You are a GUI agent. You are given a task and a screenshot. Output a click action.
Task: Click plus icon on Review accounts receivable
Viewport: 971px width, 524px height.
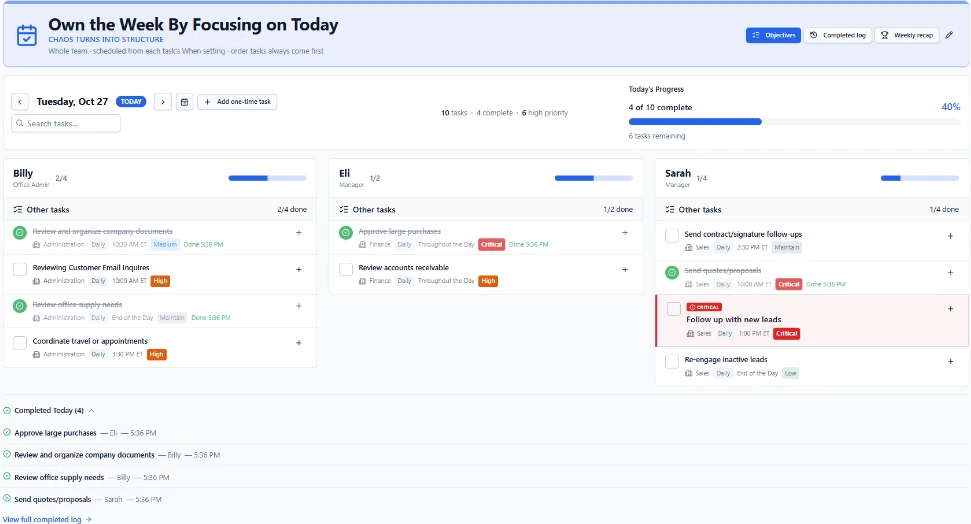[625, 269]
